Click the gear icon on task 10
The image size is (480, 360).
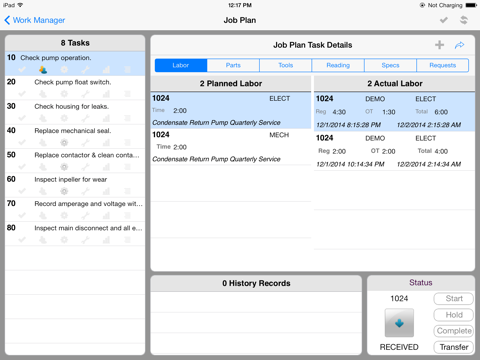[x=64, y=70]
